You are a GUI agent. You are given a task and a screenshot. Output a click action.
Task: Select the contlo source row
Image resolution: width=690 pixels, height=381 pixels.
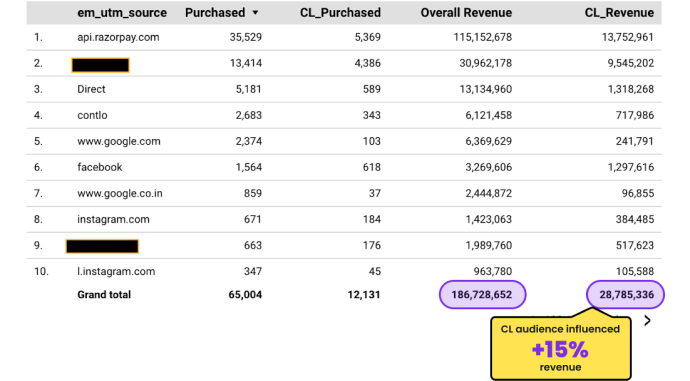tap(344, 115)
